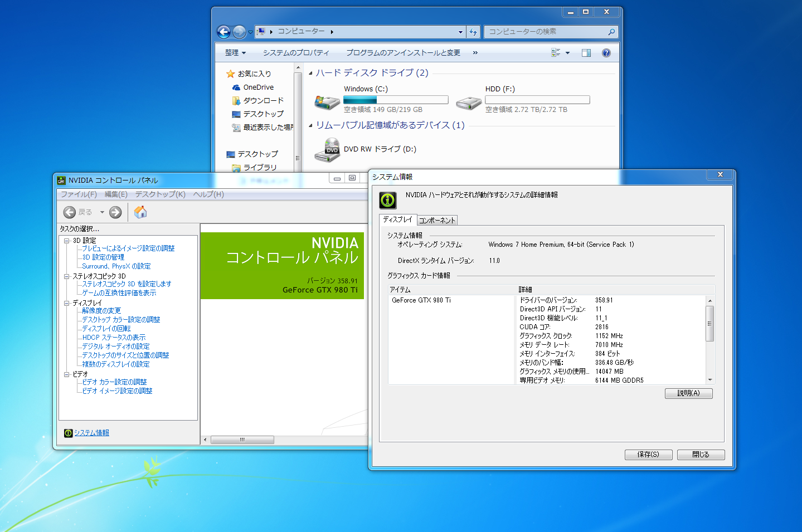The height and width of the screenshot is (532, 802).
Task: Click the ライブラリ icon in Explorer sidebar
Action: [x=236, y=168]
